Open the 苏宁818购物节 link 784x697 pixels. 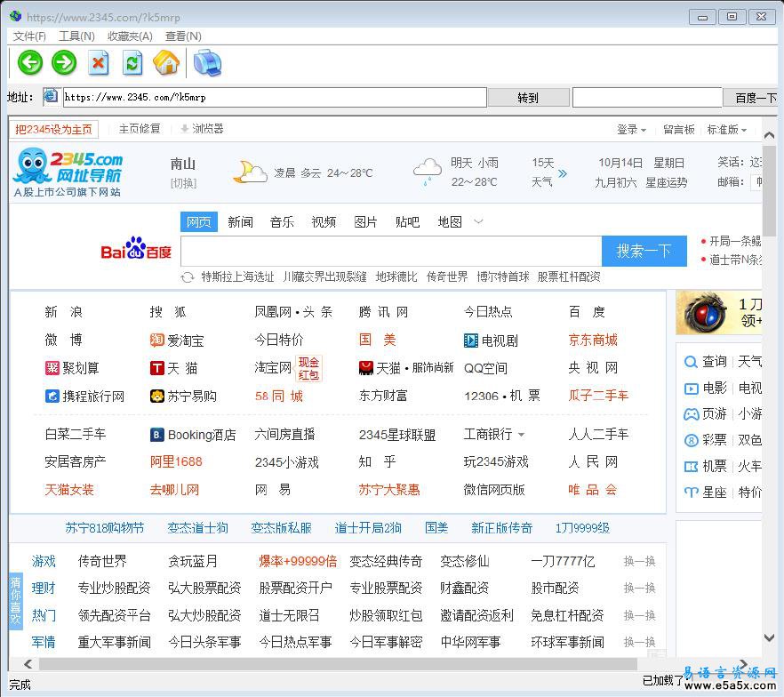tap(105, 528)
